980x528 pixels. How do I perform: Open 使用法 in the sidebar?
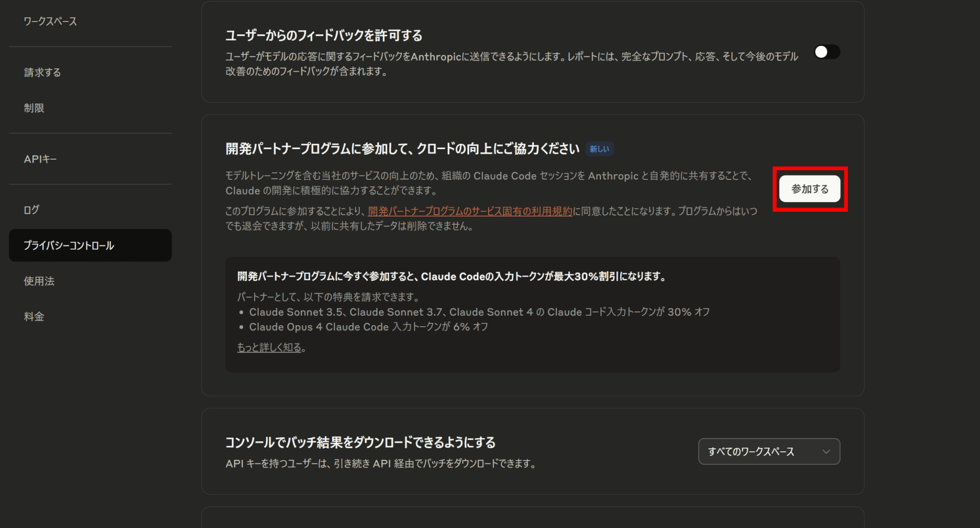coord(39,281)
